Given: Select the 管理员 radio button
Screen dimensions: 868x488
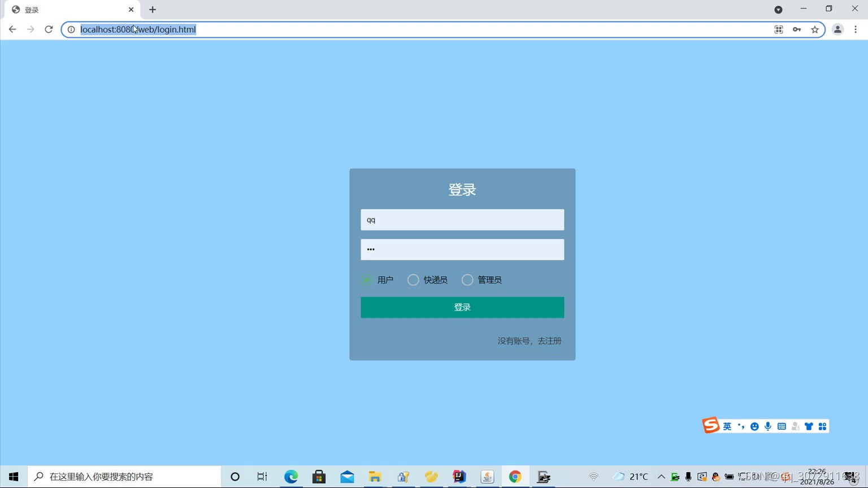Looking at the screenshot, I should (x=467, y=280).
